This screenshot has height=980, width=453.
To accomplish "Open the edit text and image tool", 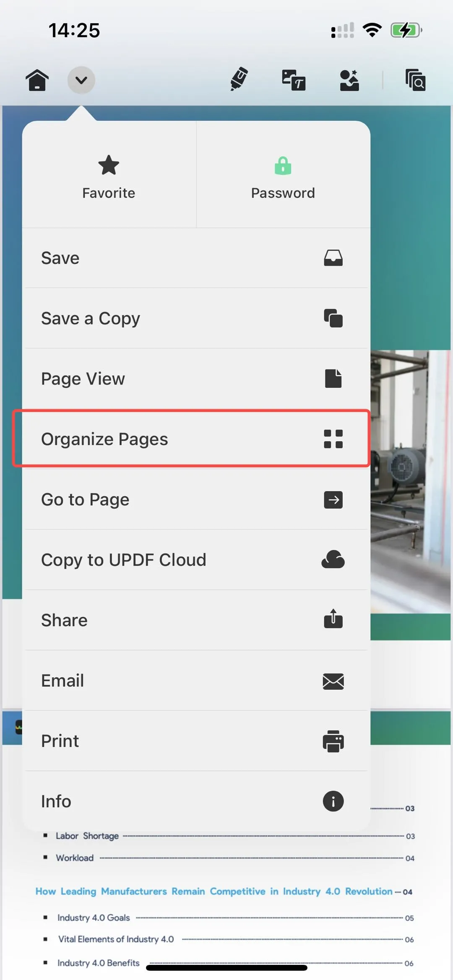I will pos(294,80).
